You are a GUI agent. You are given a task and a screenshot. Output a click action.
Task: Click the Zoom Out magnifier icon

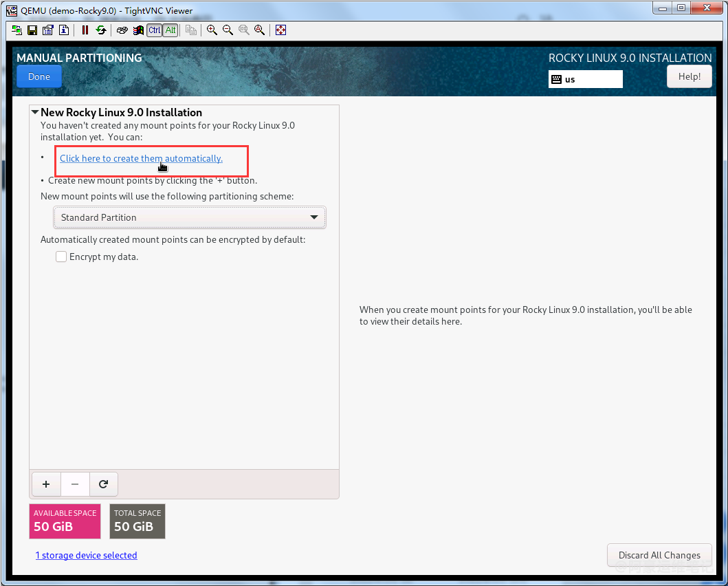(x=228, y=30)
